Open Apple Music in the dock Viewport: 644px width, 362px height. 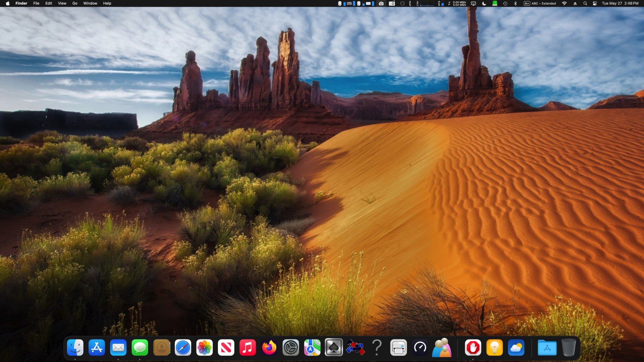click(248, 348)
